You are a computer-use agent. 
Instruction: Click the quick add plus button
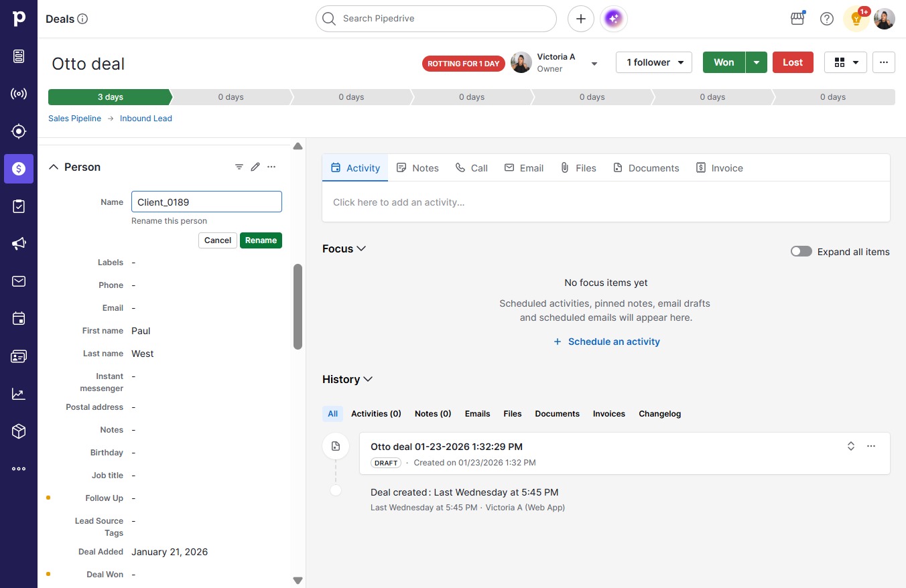581,19
